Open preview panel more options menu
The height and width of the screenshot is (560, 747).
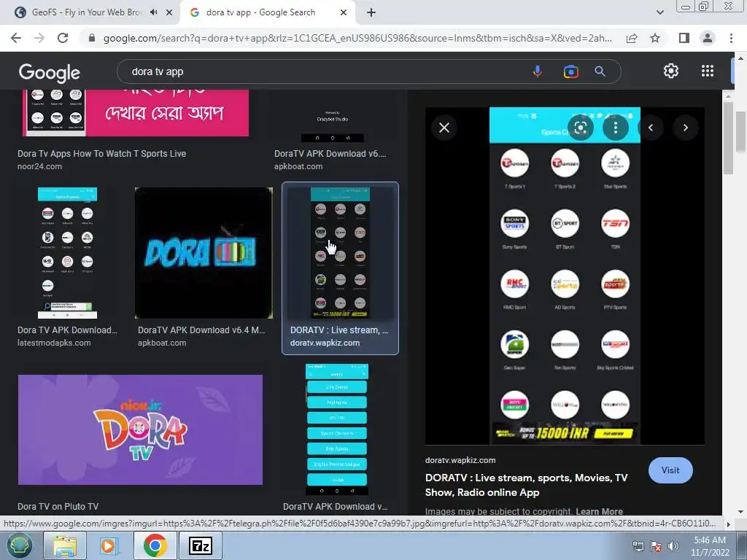[616, 128]
